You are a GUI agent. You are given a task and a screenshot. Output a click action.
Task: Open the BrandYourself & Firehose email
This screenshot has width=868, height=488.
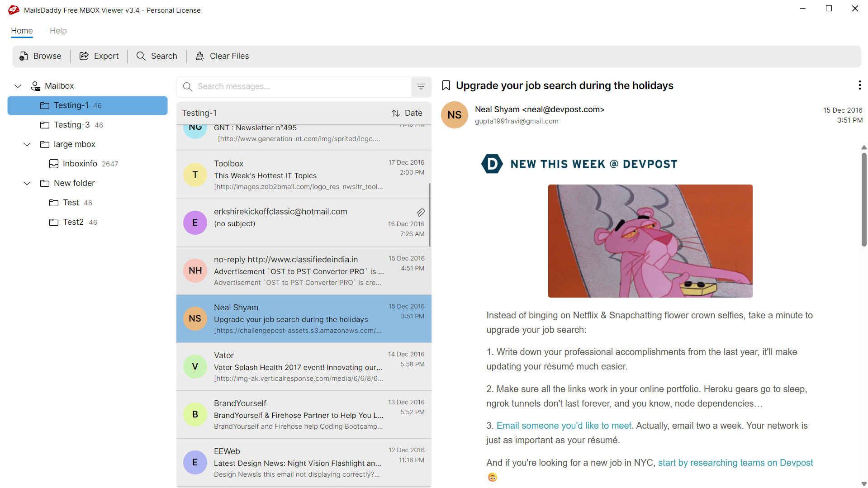(304, 415)
